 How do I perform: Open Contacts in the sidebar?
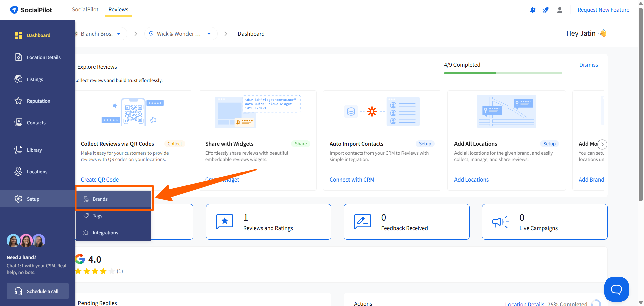(x=38, y=123)
